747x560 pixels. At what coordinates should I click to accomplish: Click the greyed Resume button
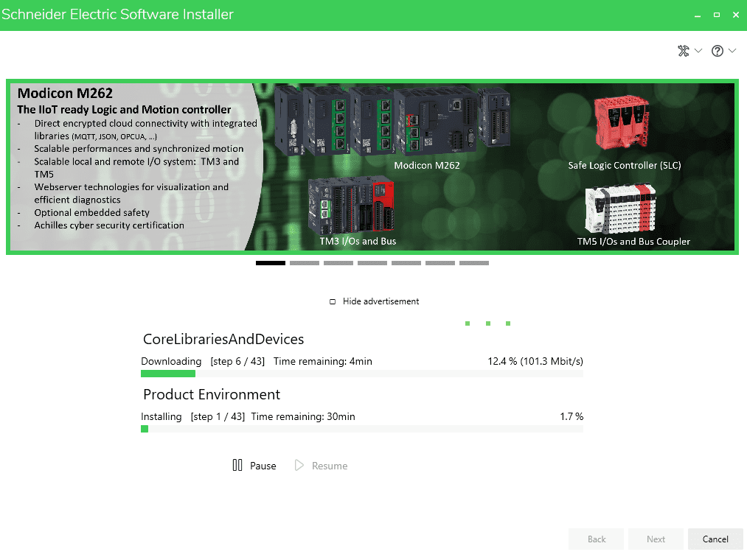[x=321, y=465]
